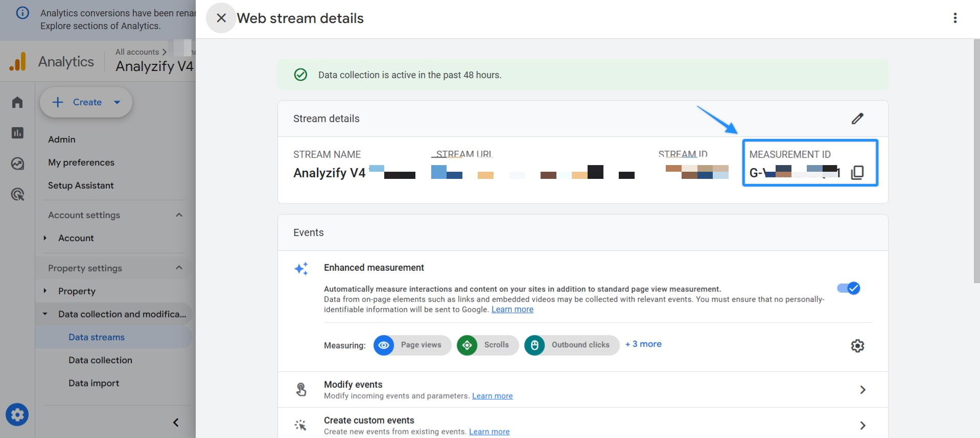Open My preferences
980x438 pixels.
[81, 162]
